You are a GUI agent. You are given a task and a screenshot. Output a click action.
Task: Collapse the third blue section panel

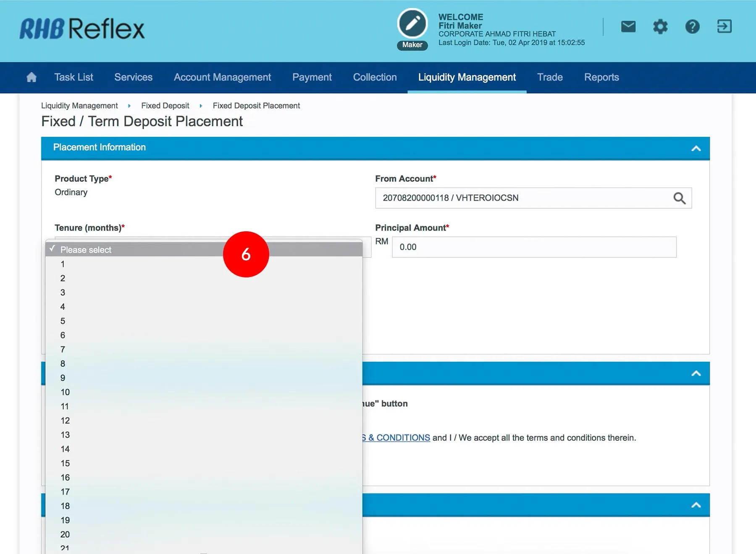[696, 505]
